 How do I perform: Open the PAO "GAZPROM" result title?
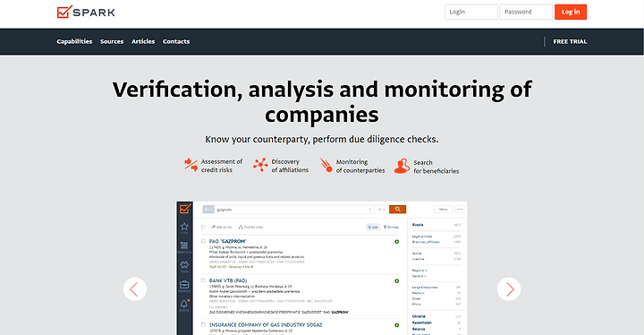pyautogui.click(x=227, y=241)
